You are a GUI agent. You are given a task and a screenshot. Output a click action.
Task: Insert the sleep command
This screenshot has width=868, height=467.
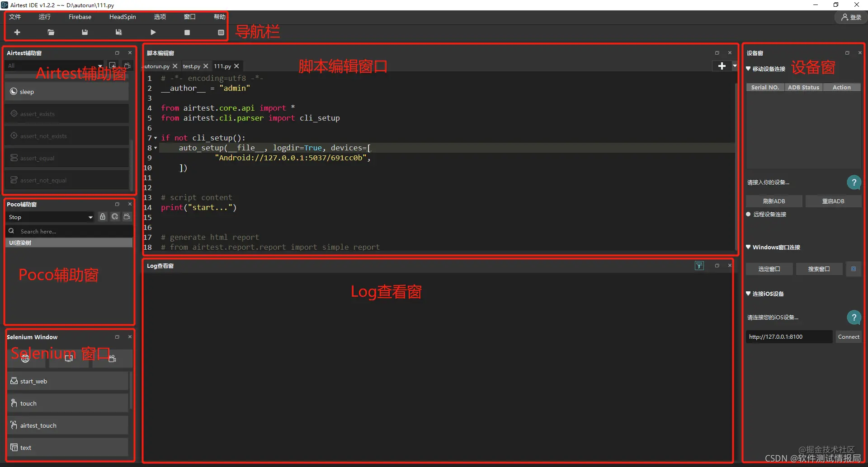[67, 92]
